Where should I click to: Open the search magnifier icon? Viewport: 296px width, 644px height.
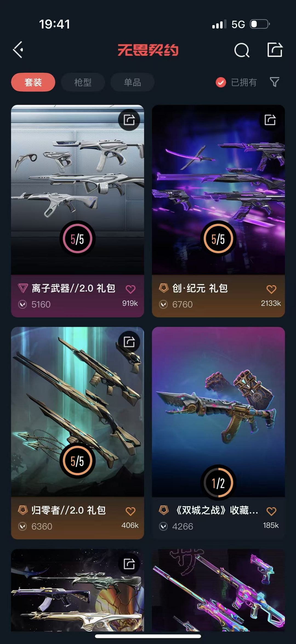[242, 50]
